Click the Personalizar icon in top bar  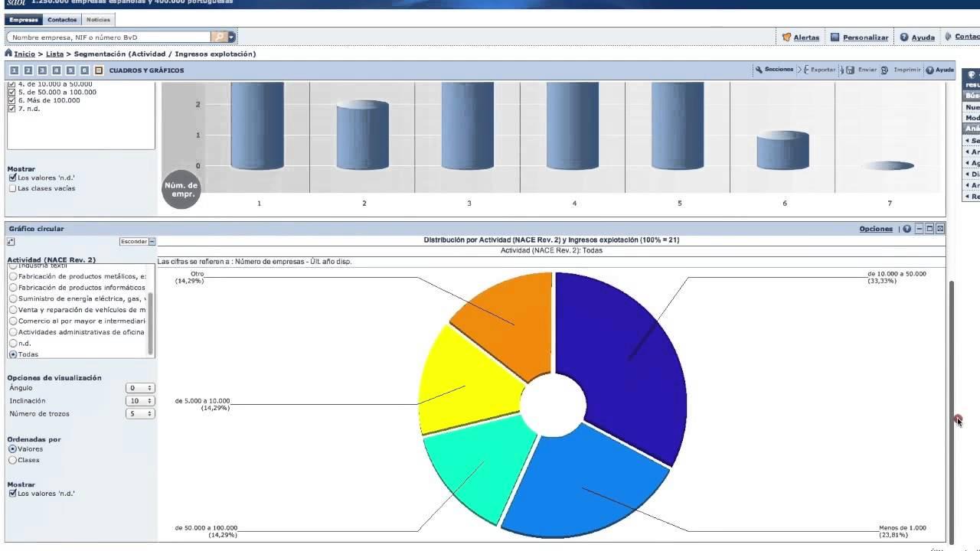coord(835,37)
